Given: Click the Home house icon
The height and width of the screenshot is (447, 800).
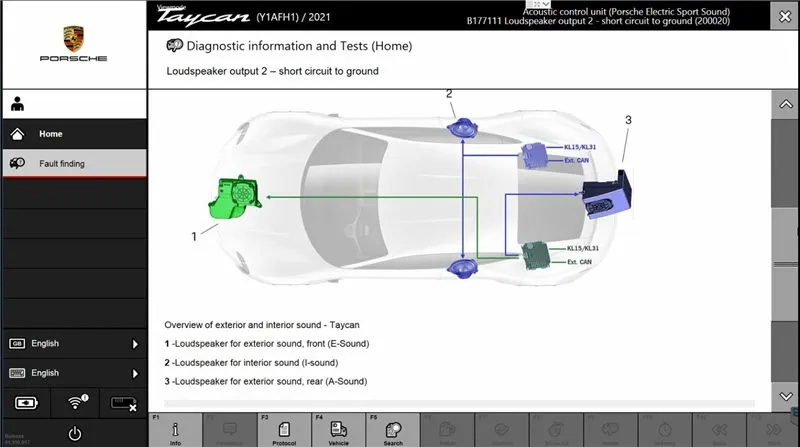Looking at the screenshot, I should tap(17, 134).
